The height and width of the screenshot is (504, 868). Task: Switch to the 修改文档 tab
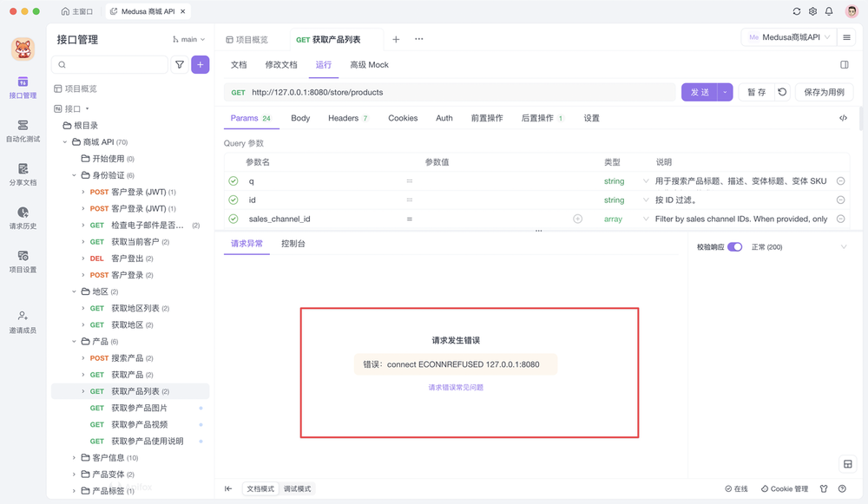pos(281,65)
